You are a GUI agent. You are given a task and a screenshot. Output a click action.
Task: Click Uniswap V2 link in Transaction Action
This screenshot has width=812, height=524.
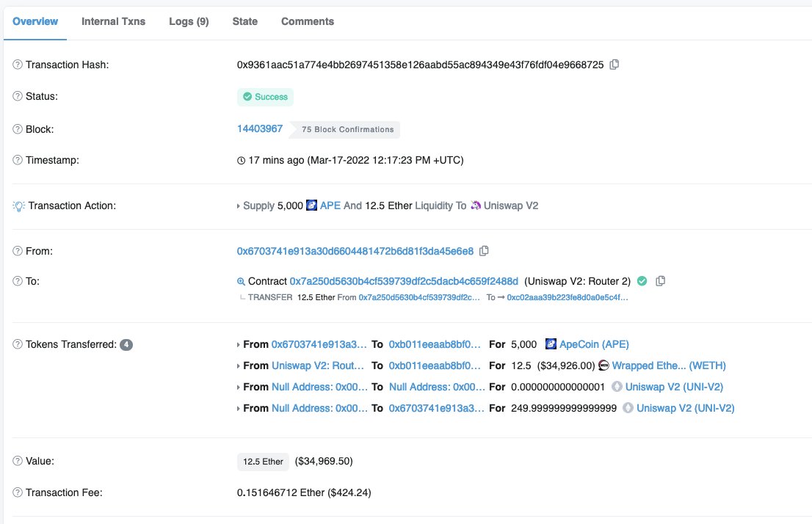[x=511, y=205]
